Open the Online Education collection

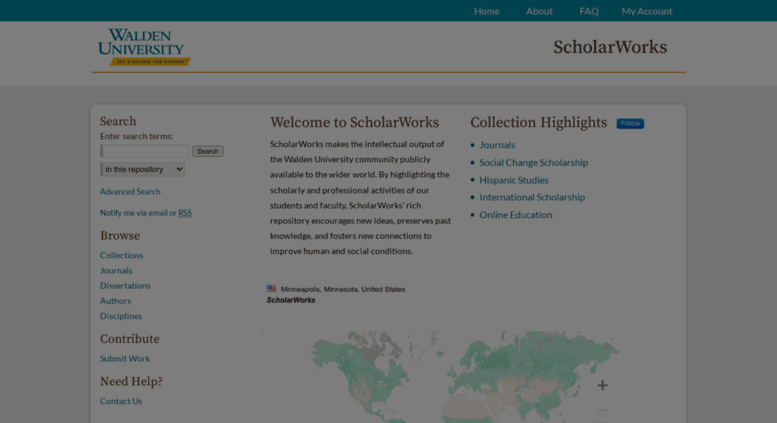click(515, 214)
